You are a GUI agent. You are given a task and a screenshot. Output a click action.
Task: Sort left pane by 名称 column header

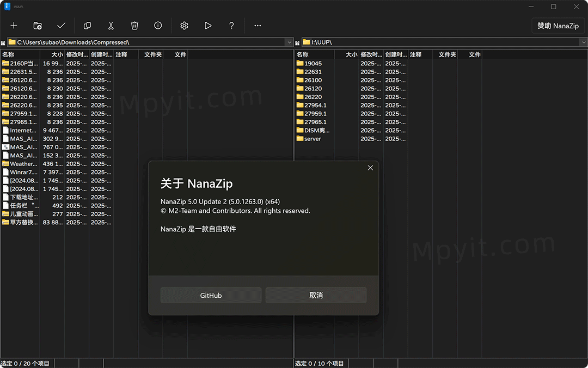[x=20, y=54]
